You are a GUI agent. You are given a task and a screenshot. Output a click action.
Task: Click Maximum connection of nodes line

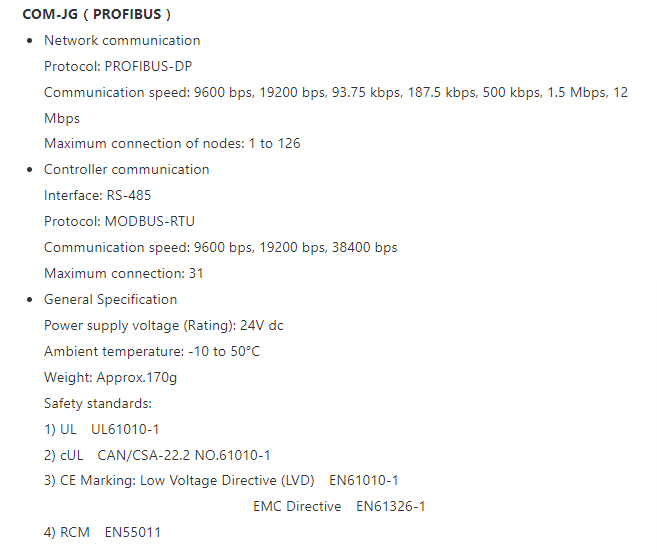pos(172,143)
